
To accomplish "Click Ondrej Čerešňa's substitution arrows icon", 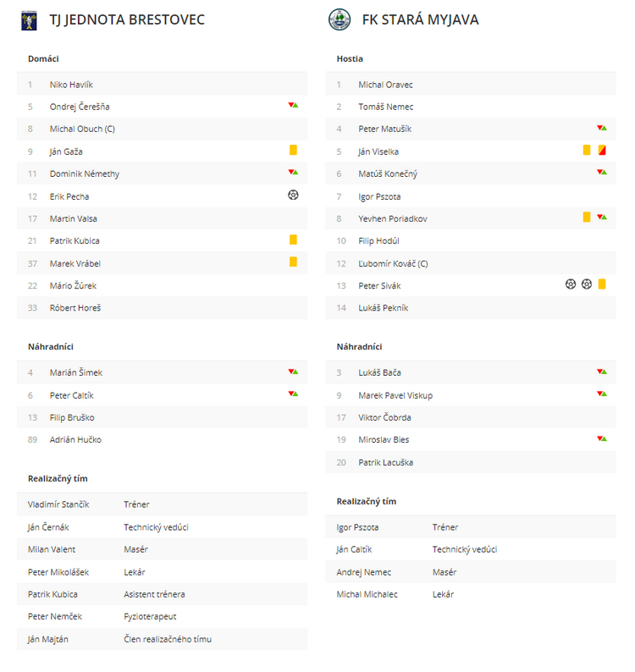I will tap(293, 105).
